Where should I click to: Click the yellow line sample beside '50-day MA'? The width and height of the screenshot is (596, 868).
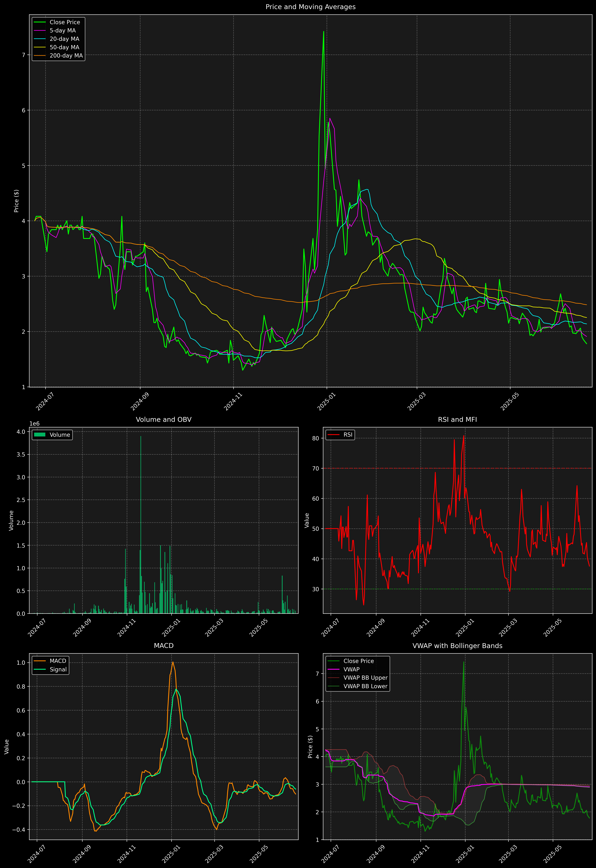(40, 47)
